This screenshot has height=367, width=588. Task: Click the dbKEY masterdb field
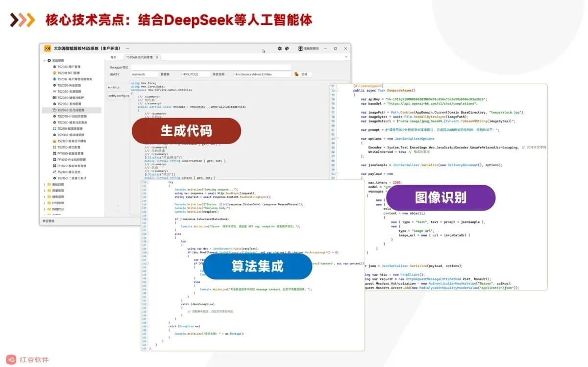tap(145, 74)
